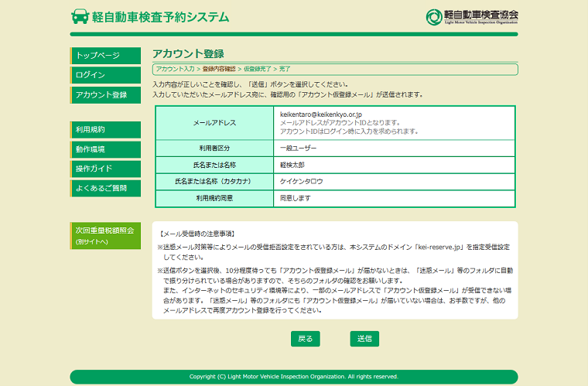Select 操作ガイド in sidebar

click(x=105, y=169)
